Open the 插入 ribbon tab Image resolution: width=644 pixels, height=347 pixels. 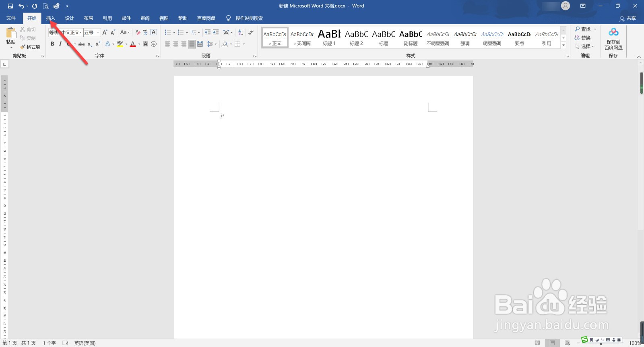point(51,18)
